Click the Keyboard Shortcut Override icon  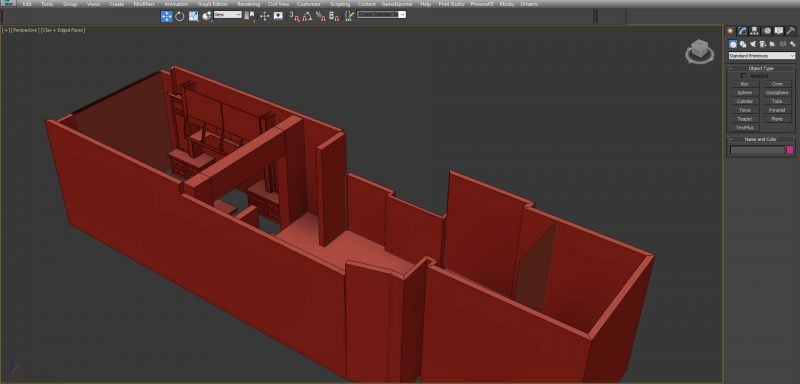278,16
